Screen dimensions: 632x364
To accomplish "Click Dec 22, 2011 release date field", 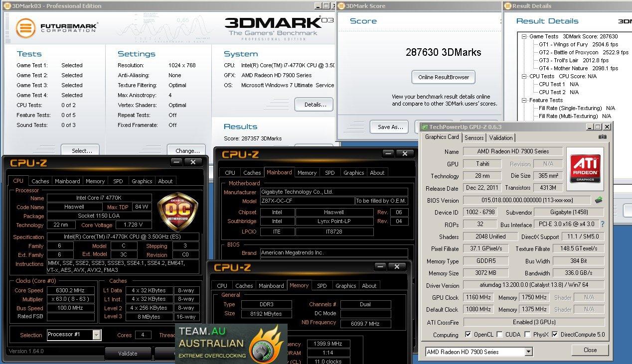I will click(482, 188).
